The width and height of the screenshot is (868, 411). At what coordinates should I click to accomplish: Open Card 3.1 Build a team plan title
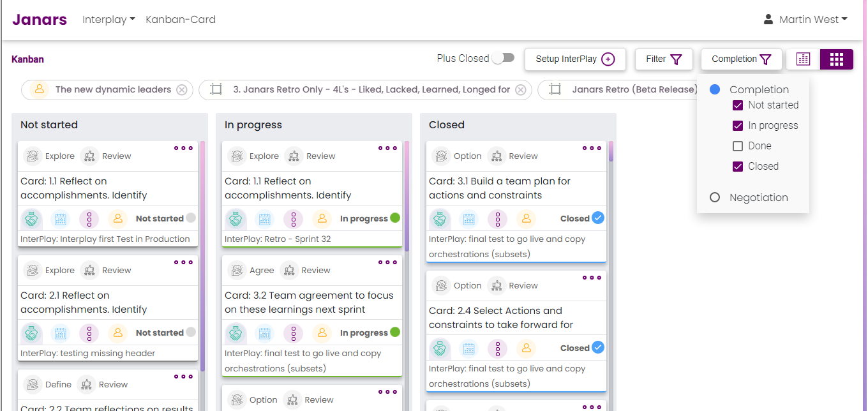pyautogui.click(x=500, y=188)
